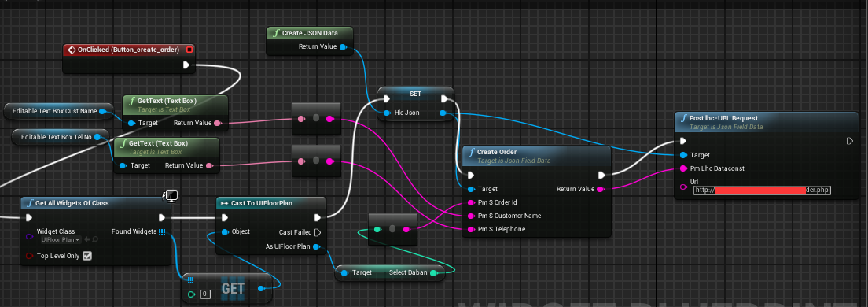The height and width of the screenshot is (307, 868).
Task: Click the OnClicked event exec output pin
Action: click(186, 65)
